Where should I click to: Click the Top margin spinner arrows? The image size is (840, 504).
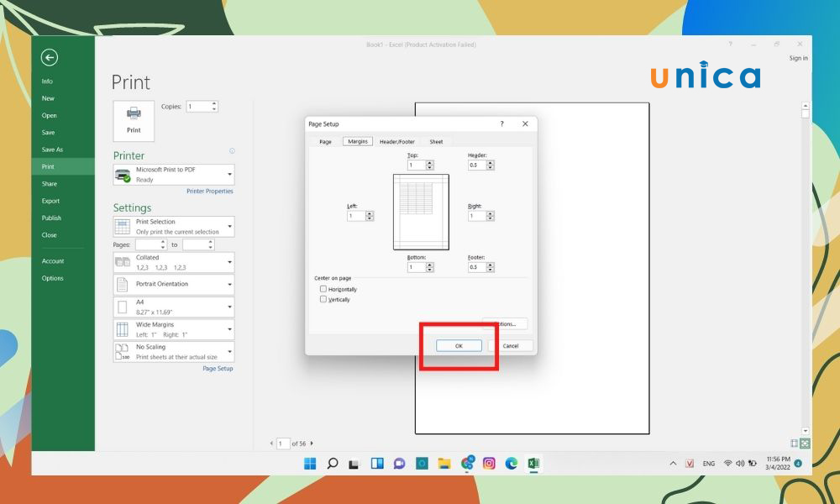pos(429,165)
